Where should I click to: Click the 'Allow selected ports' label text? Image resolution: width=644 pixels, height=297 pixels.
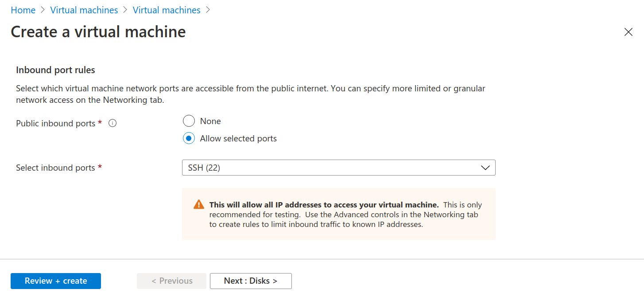coord(238,138)
